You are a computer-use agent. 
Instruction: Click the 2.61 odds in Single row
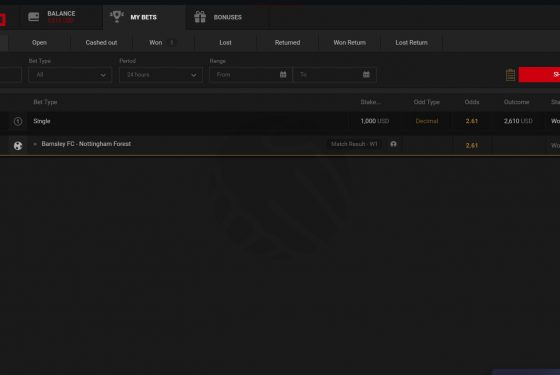pos(472,121)
